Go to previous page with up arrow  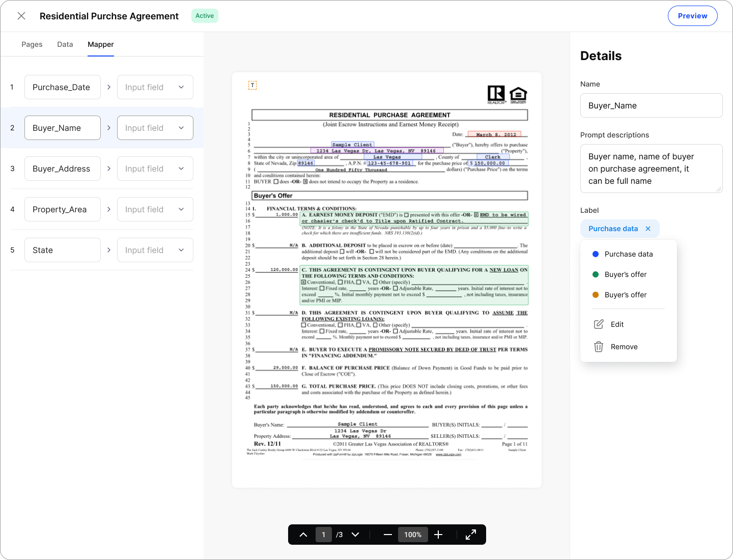point(303,535)
